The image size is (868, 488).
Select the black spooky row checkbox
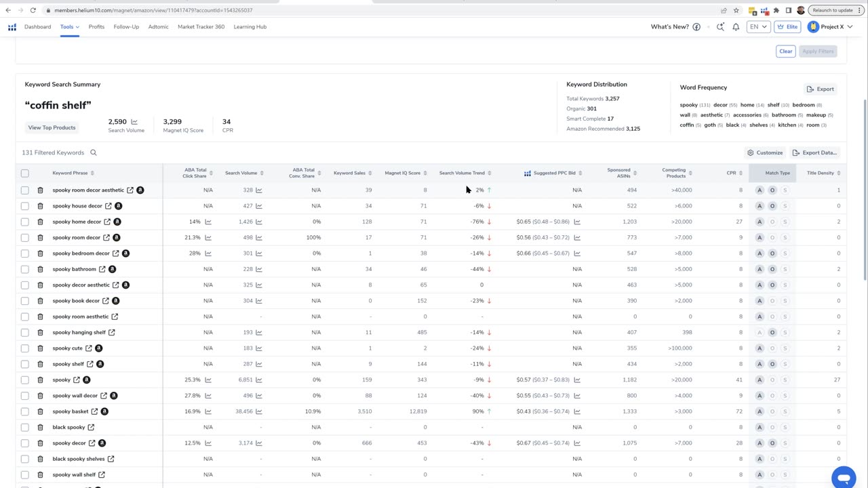click(x=25, y=428)
